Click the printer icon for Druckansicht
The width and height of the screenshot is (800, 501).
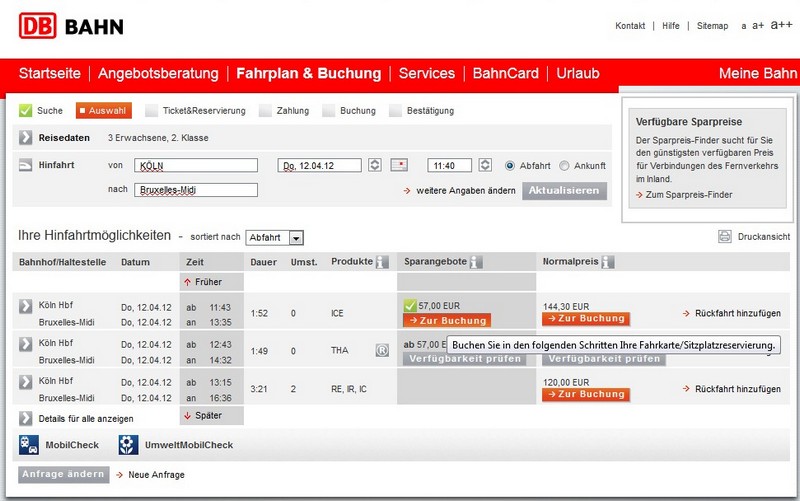(724, 236)
